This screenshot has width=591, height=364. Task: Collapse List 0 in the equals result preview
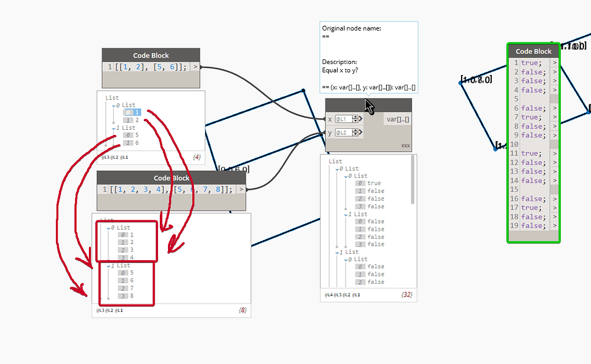[336, 170]
